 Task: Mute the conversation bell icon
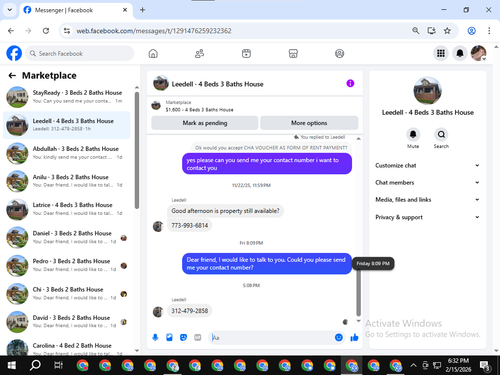coord(413,134)
